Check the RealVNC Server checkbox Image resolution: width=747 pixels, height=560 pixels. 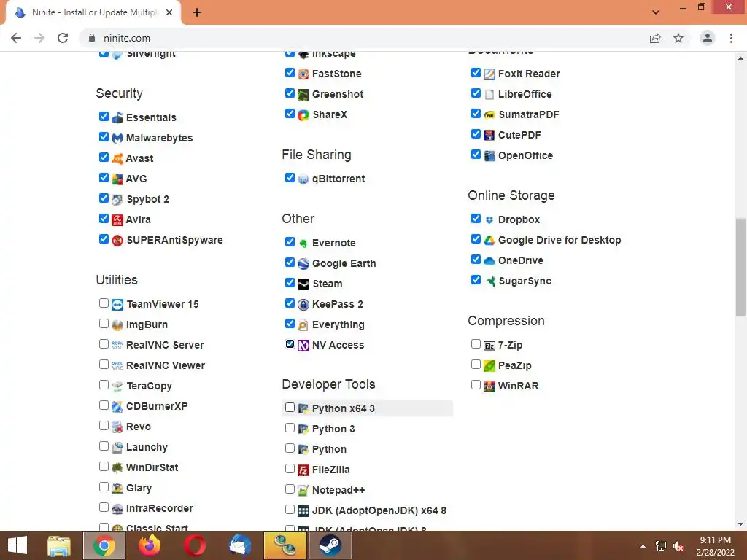(104, 344)
